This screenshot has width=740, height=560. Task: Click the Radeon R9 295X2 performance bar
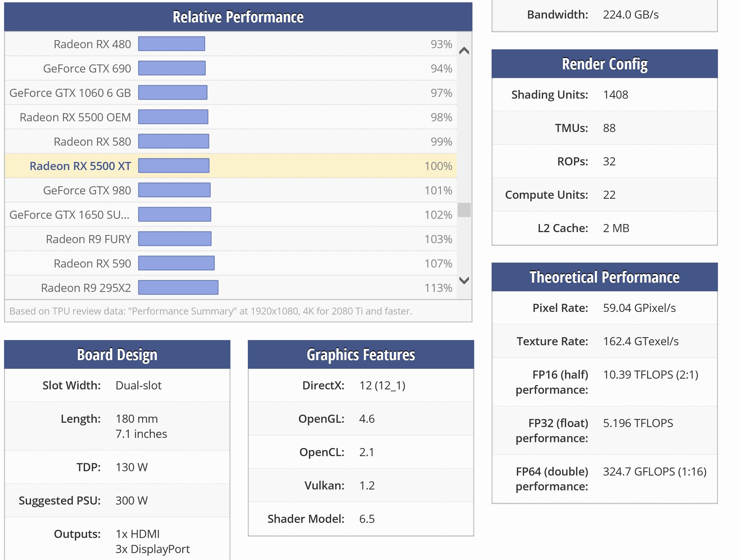click(x=178, y=288)
